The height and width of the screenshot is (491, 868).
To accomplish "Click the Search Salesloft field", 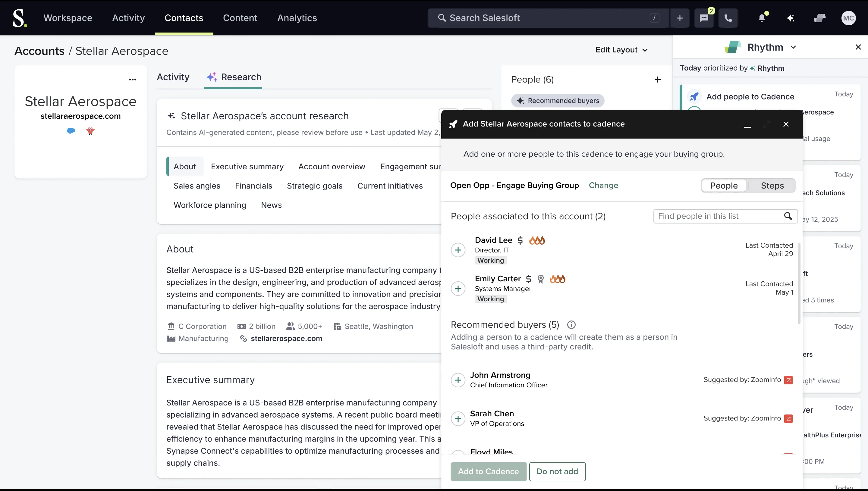I will (x=548, y=18).
